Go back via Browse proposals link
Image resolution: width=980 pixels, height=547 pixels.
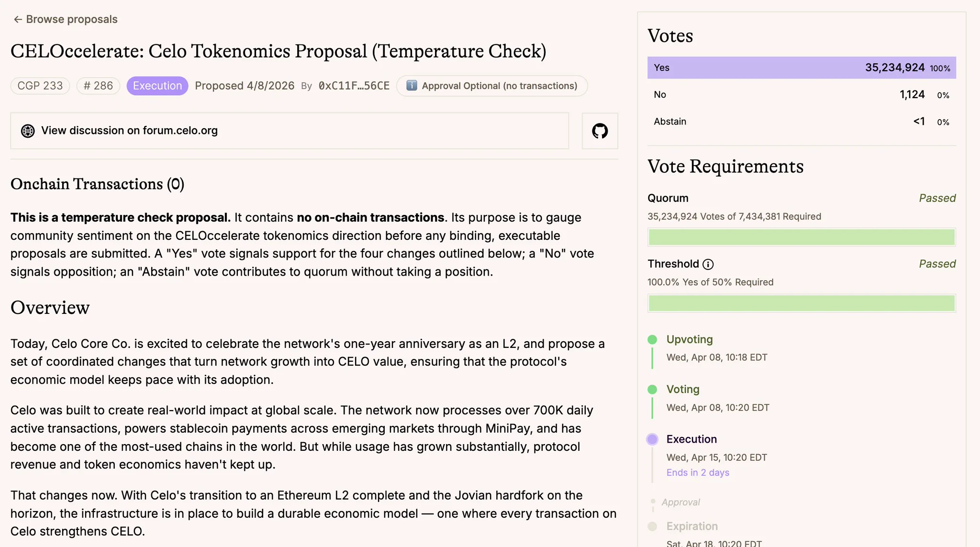pos(66,19)
